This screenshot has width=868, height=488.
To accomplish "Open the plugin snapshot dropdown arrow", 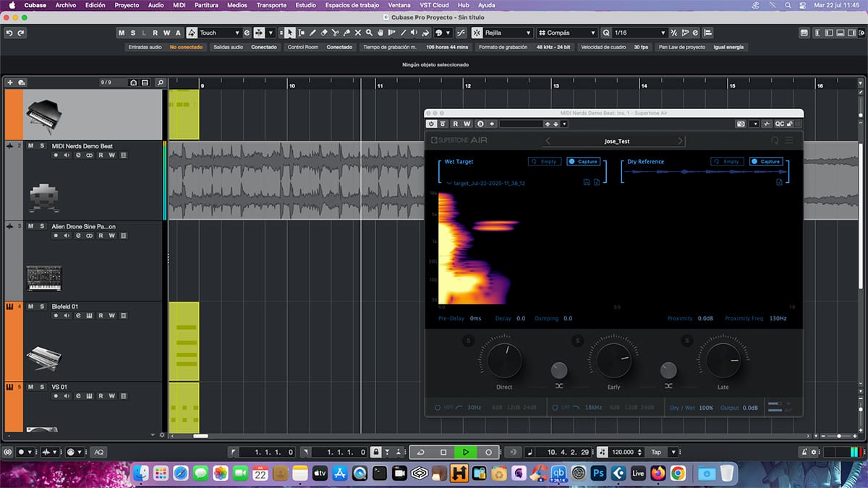I will point(756,124).
